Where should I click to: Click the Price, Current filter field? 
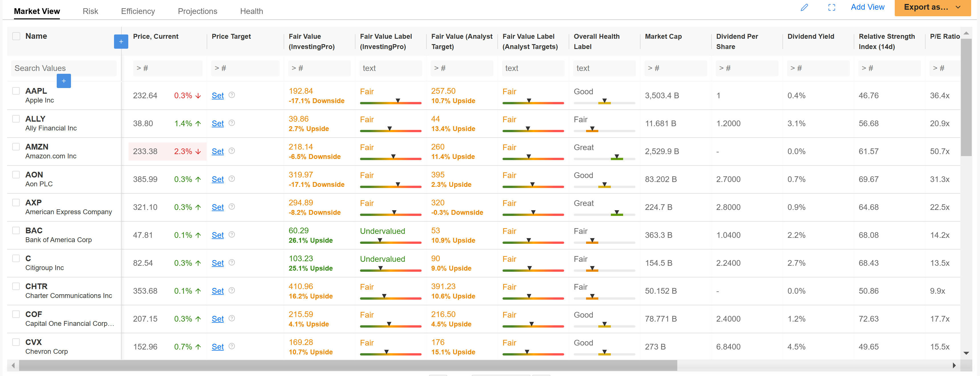click(x=167, y=68)
